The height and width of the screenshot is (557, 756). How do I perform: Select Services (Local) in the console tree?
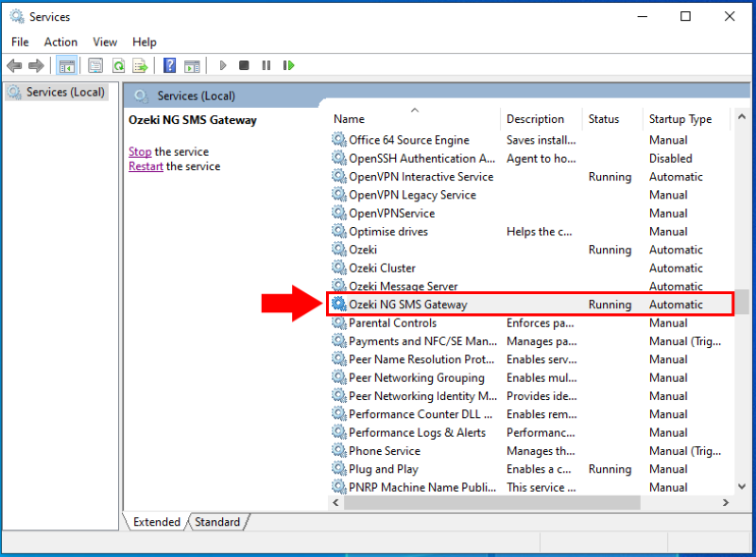(x=64, y=92)
